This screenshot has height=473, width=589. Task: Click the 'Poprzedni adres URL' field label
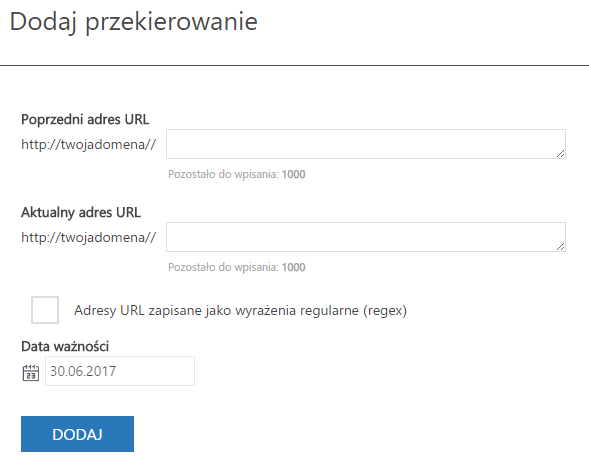click(x=85, y=119)
